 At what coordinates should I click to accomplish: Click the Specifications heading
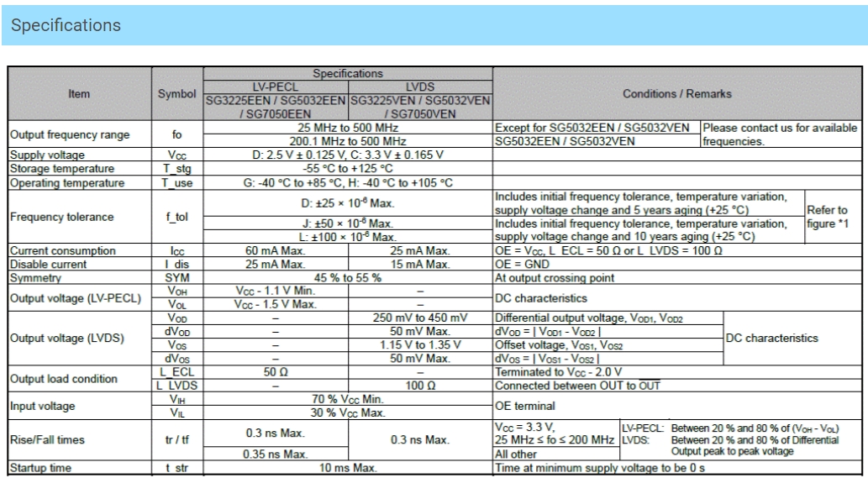(x=66, y=25)
